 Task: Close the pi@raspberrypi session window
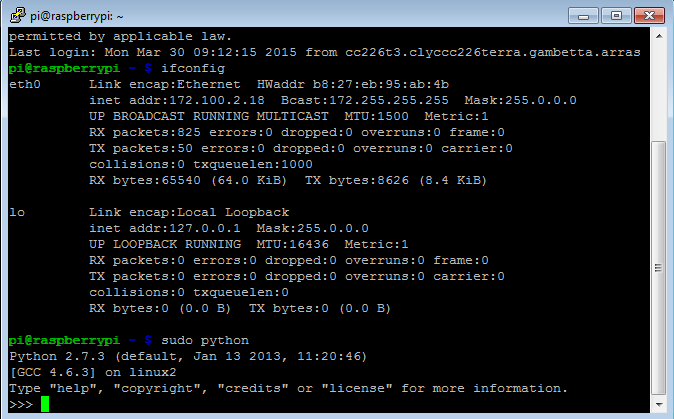click(649, 16)
